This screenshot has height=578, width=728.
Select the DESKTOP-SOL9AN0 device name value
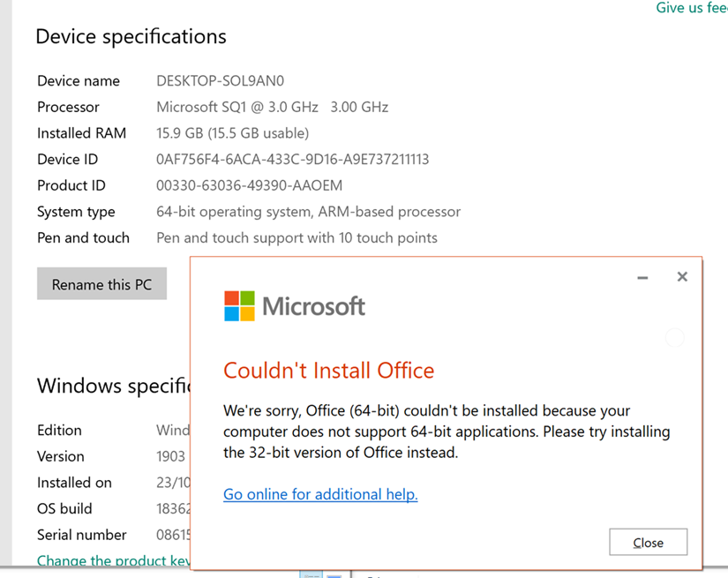[220, 80]
